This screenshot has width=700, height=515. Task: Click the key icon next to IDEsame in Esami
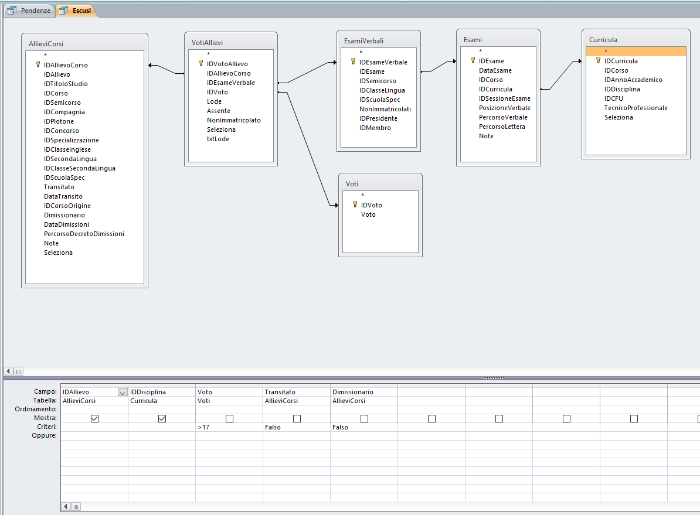coord(472,61)
